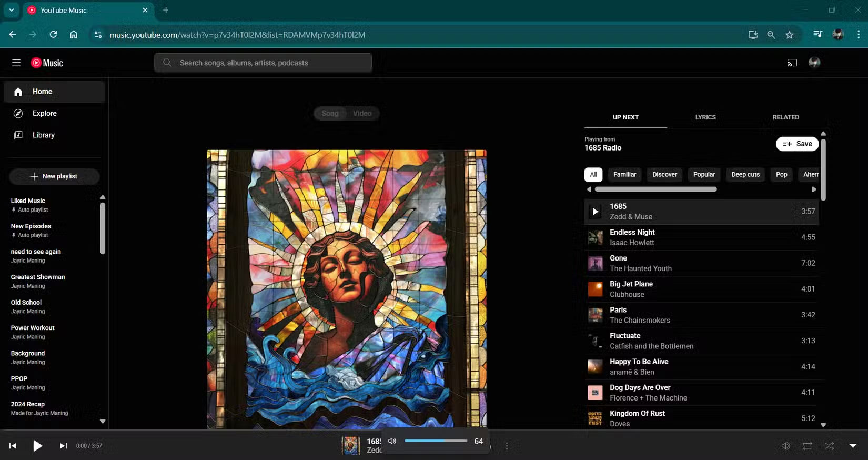Toggle shuffle mode
This screenshot has width=868, height=460.
pos(829,446)
